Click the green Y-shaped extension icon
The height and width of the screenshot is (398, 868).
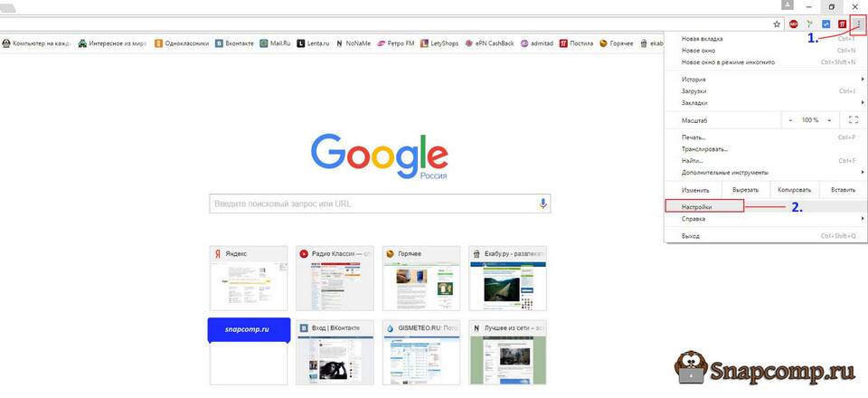click(810, 24)
